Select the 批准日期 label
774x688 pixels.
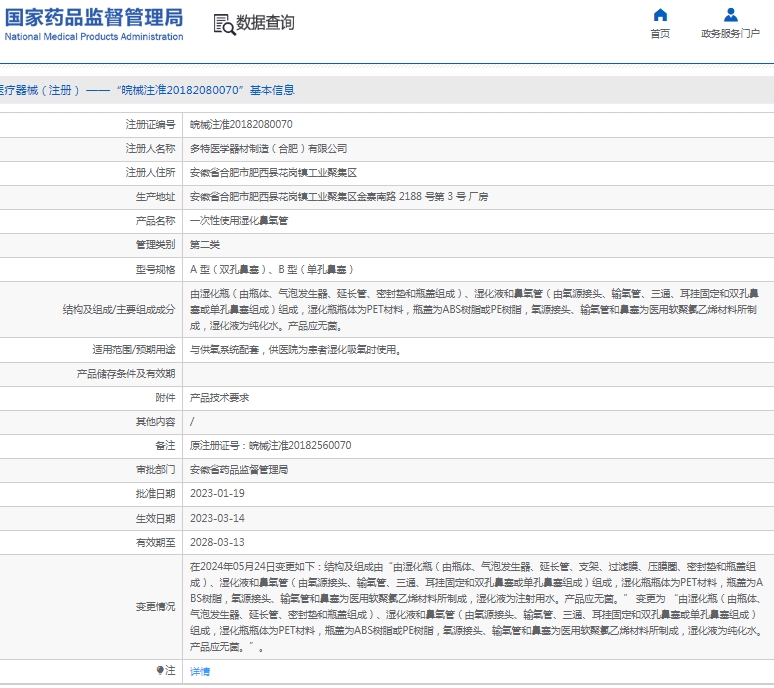point(155,494)
